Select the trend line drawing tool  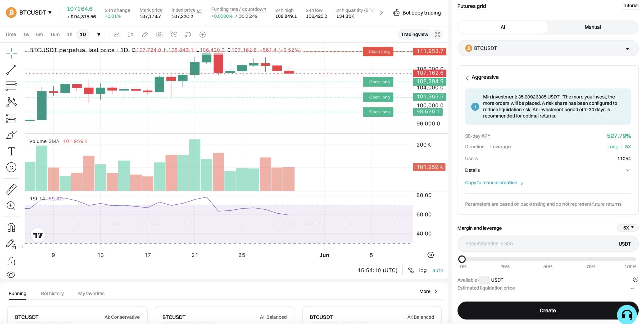(11, 70)
